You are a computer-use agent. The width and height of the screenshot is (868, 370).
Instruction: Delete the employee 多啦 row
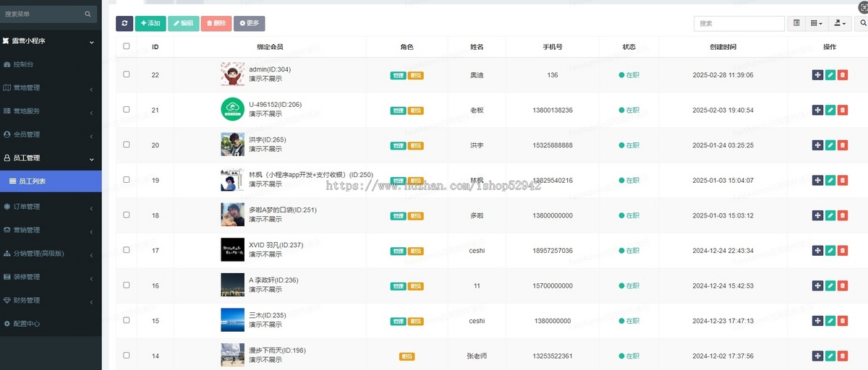pyautogui.click(x=842, y=215)
